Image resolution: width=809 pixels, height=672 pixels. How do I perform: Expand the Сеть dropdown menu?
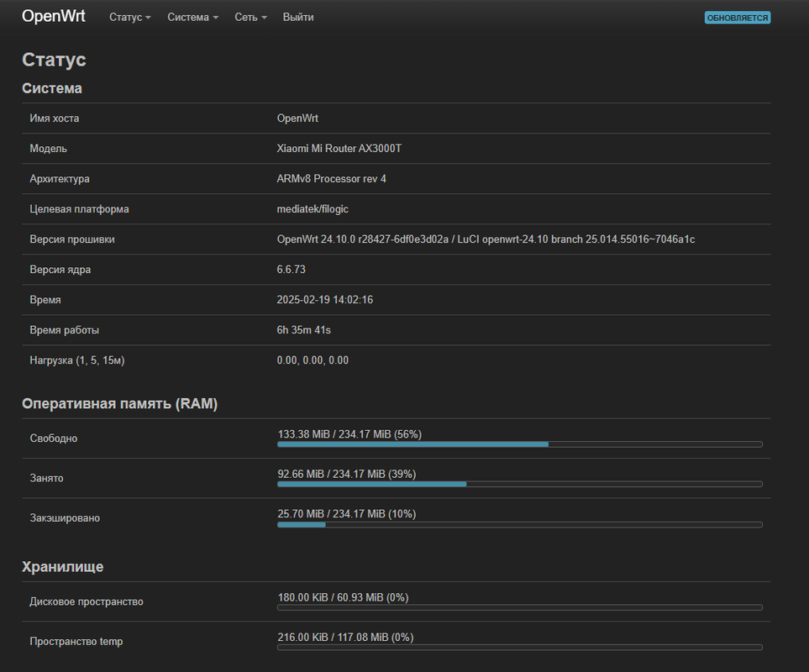250,17
